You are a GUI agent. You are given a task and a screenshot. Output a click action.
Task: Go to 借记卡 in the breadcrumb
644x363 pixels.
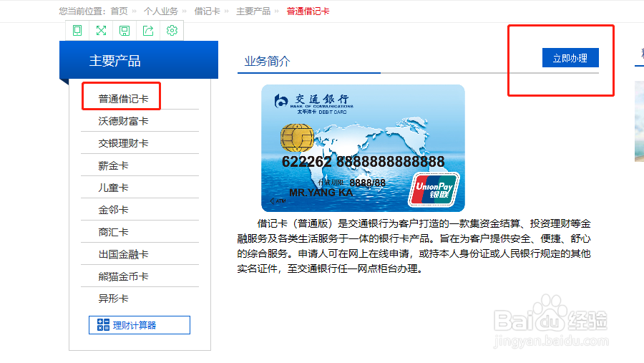pos(207,11)
